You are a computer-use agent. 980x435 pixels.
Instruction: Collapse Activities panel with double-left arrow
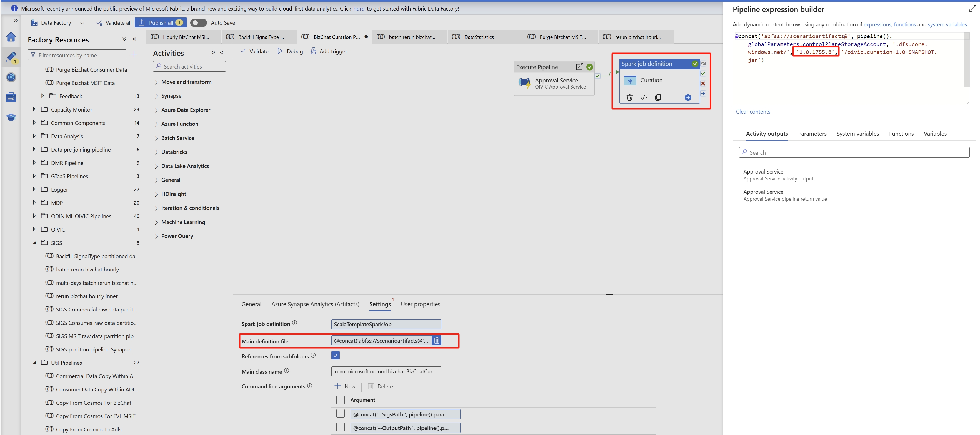[x=222, y=52]
